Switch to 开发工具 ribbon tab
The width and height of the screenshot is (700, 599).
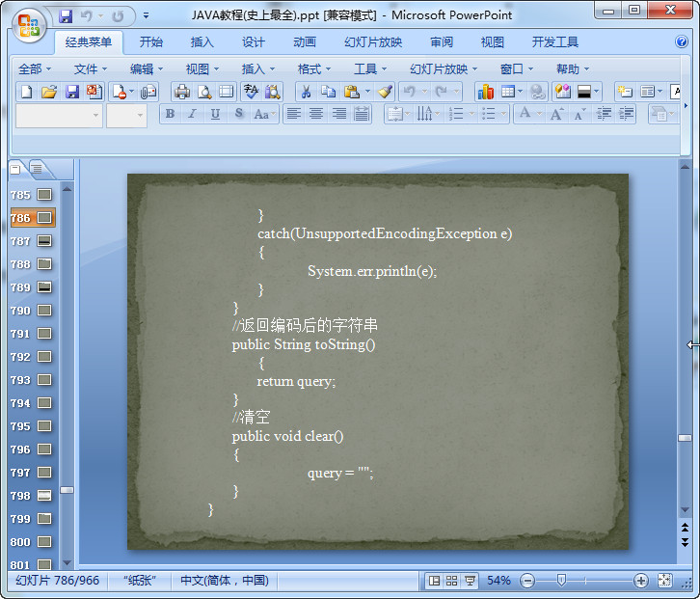pos(555,42)
